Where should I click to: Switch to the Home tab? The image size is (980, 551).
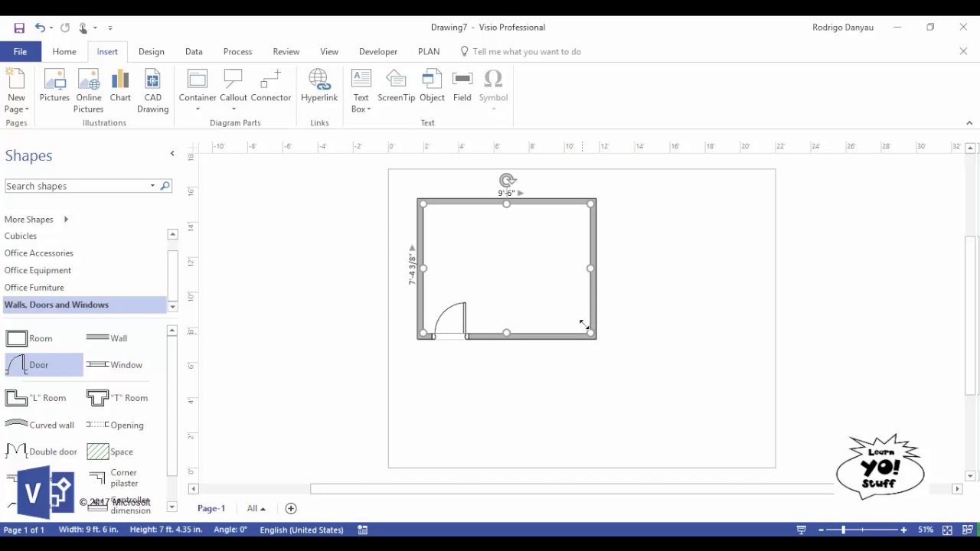click(64, 51)
